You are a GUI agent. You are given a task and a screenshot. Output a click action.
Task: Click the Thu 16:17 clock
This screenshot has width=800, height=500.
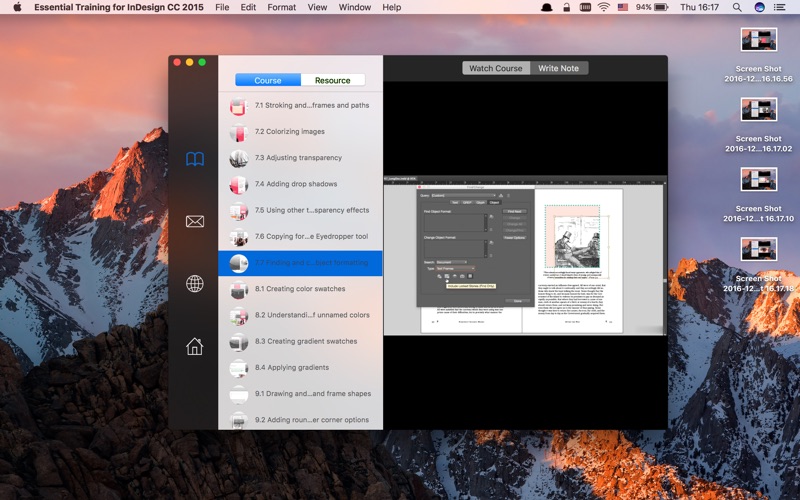click(x=699, y=7)
